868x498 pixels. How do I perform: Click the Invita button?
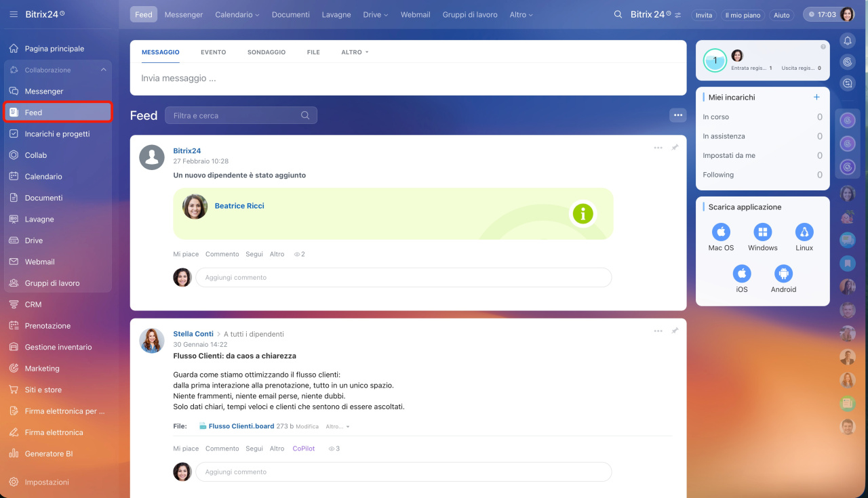point(704,15)
